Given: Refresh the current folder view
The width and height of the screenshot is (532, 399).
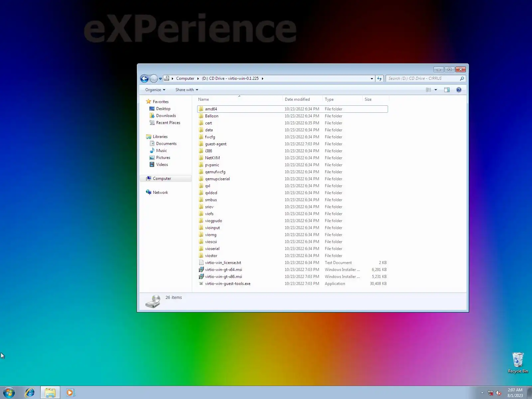Looking at the screenshot, I should click(x=379, y=78).
